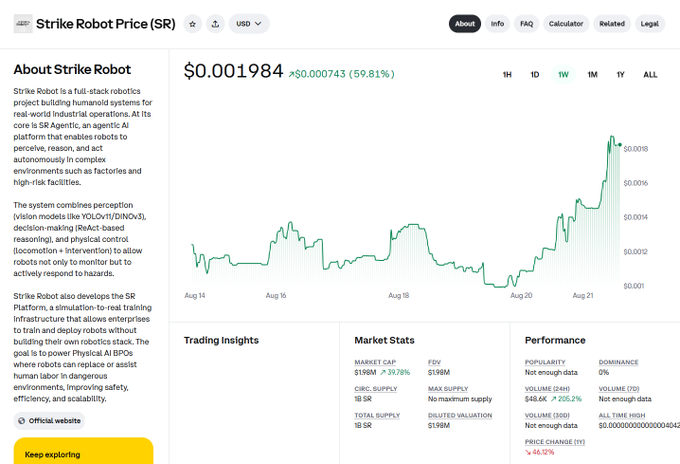Click the yellow Keep exploring card
The image size is (680, 464).
(83, 451)
